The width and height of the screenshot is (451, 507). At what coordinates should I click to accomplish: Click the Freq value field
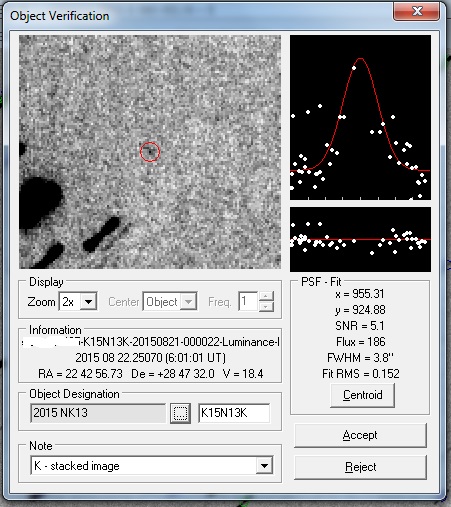click(x=248, y=302)
